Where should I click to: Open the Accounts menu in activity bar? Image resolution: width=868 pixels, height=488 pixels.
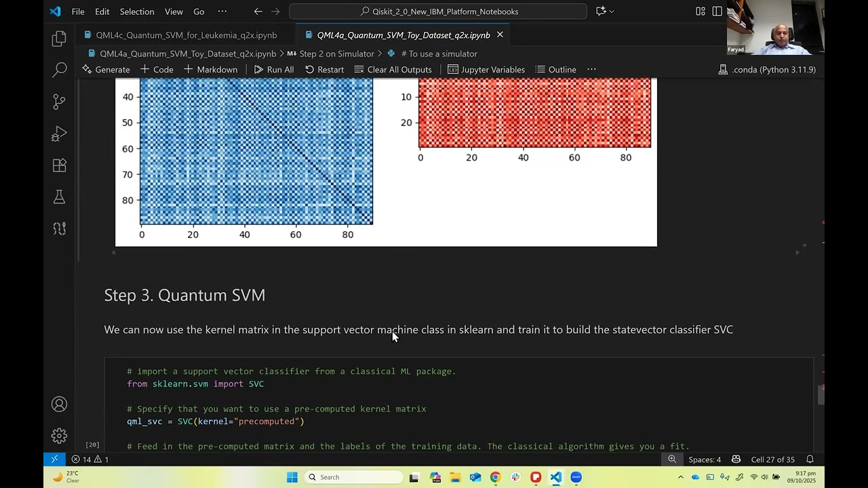click(x=59, y=405)
